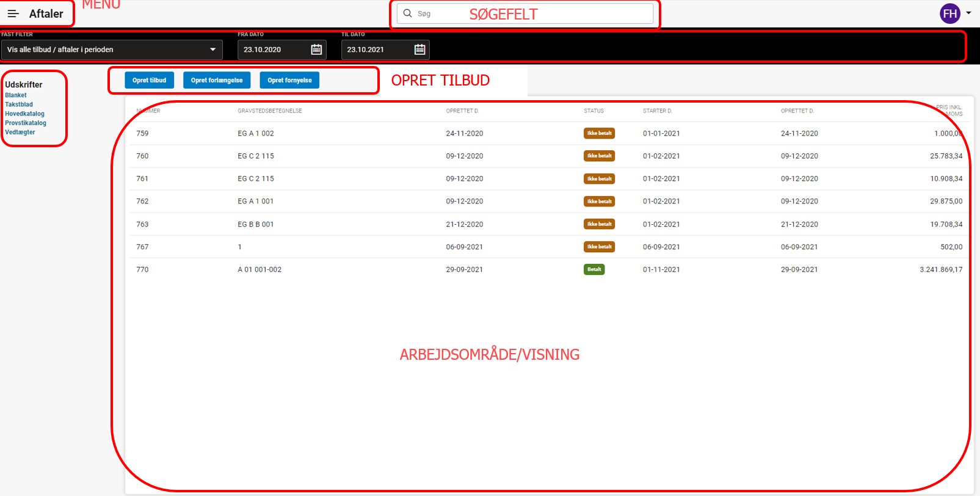The image size is (980, 496).
Task: Sort by Starter D. column header
Action: pos(658,111)
